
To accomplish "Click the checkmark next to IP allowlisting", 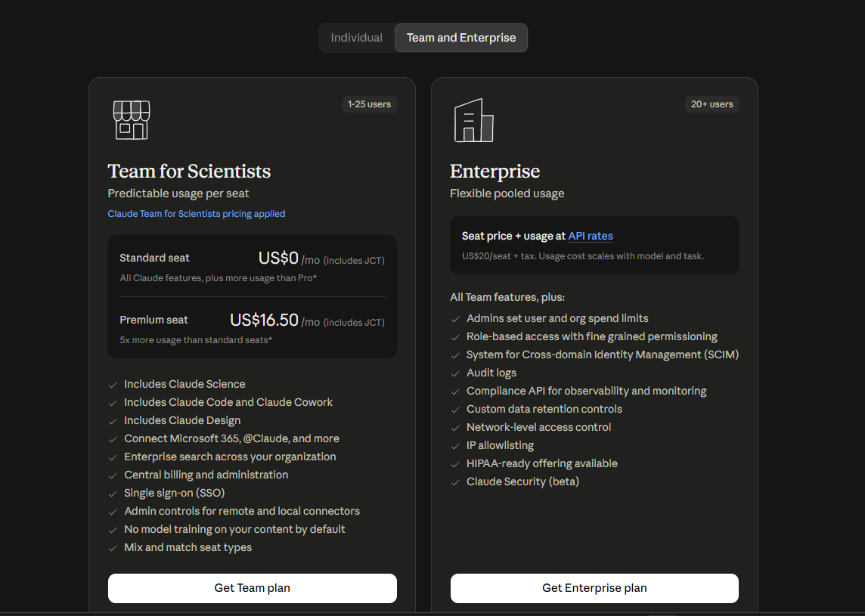I will (x=456, y=447).
